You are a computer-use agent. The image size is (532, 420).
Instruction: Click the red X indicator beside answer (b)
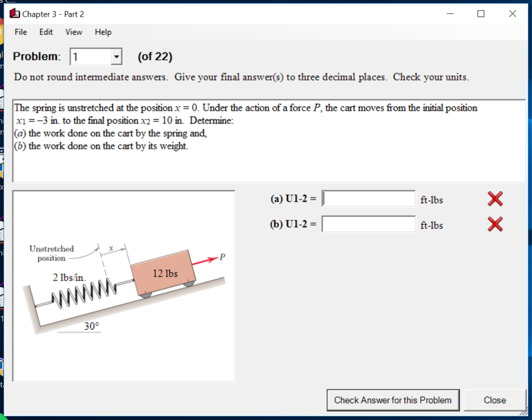(x=495, y=224)
